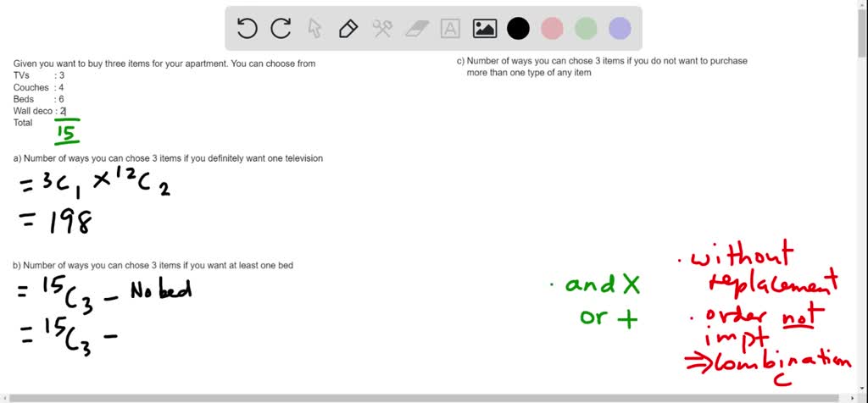Click the Redo arrow in the toolbar

[x=281, y=29]
